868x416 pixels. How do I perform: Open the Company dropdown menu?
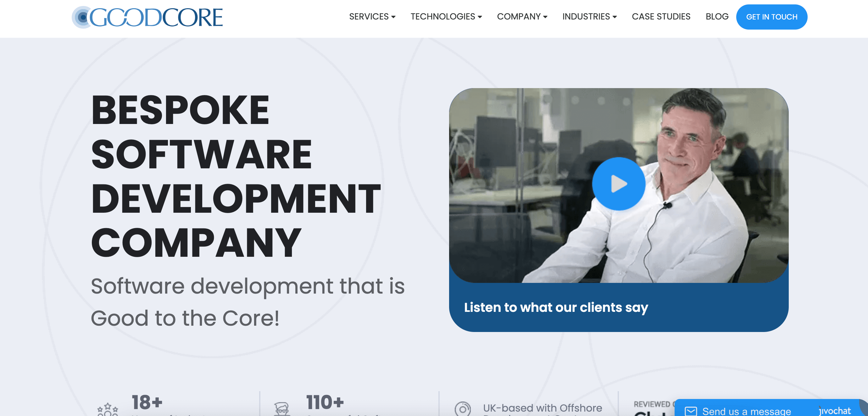click(x=522, y=16)
